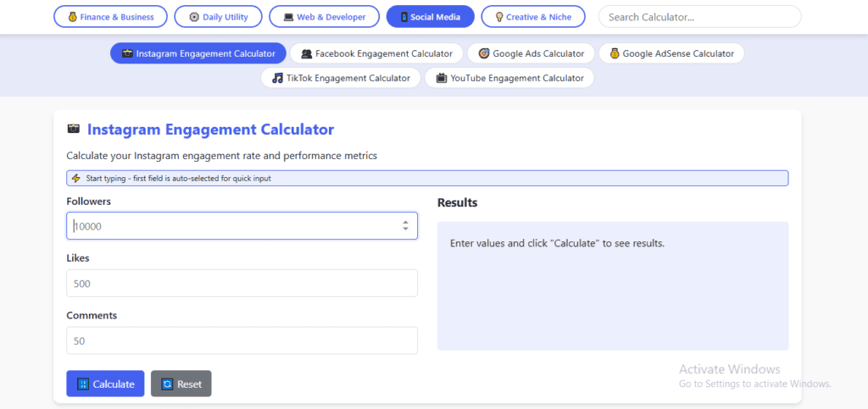Click the music note icon on TikTok pill
The width and height of the screenshot is (868, 409).
pyautogui.click(x=277, y=78)
